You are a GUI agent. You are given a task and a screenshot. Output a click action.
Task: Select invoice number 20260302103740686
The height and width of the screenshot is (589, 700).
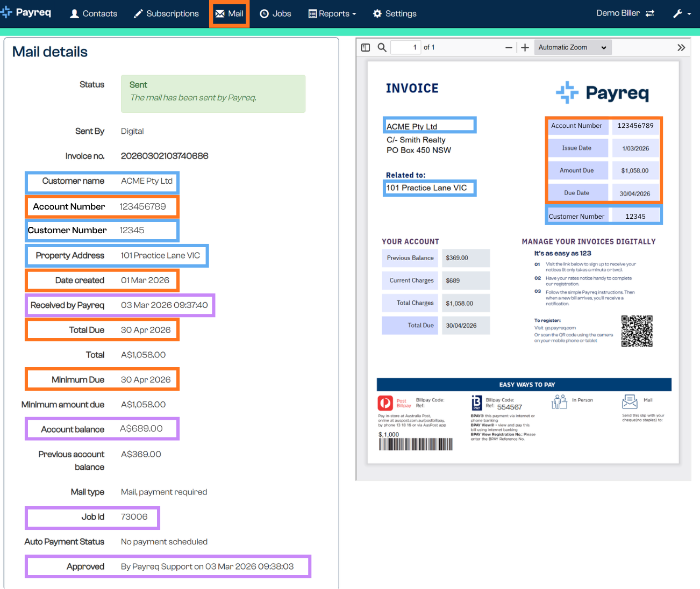click(x=165, y=156)
